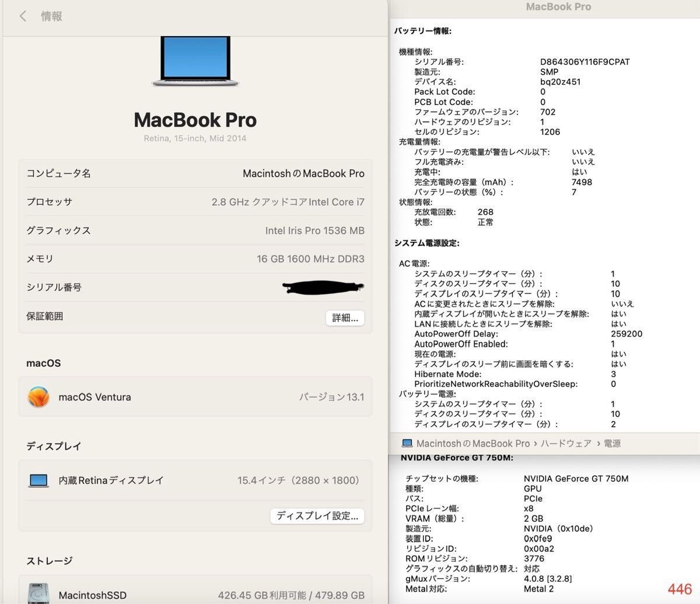Viewport: 700px width, 604px height.
Task: Click firmware version value 702
Action: click(548, 112)
